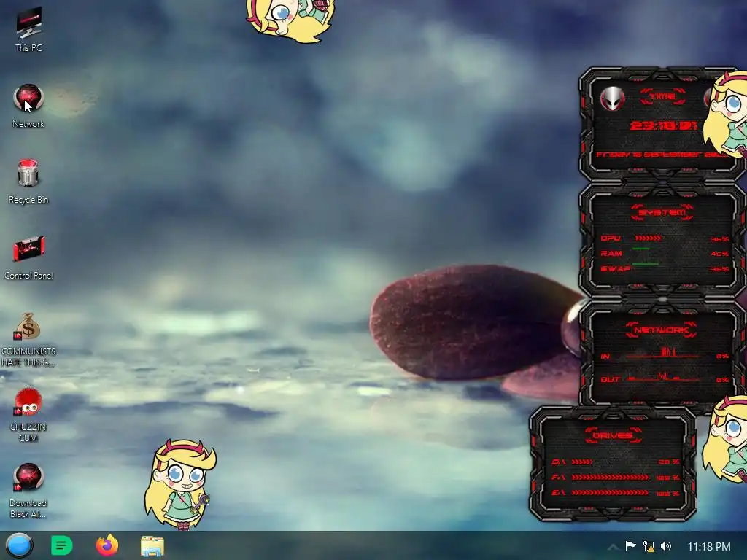This screenshot has width=747, height=560.
Task: Click the E:\ drive usage row
Action: click(x=616, y=493)
